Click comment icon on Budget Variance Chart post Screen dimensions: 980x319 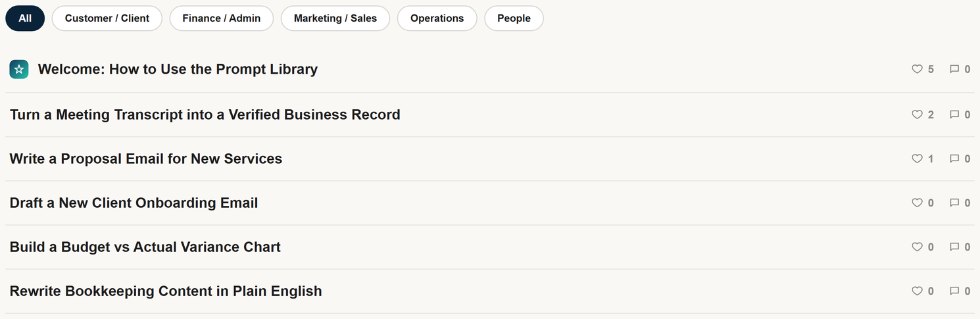pyautogui.click(x=954, y=247)
